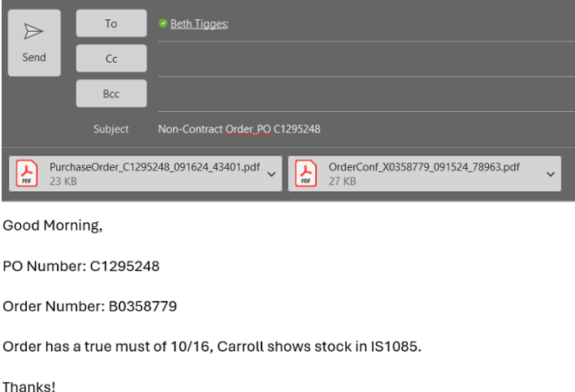575x392 pixels.
Task: Expand the PurchaseOrder_C1295248 attachment dropdown arrow
Action: [x=272, y=174]
